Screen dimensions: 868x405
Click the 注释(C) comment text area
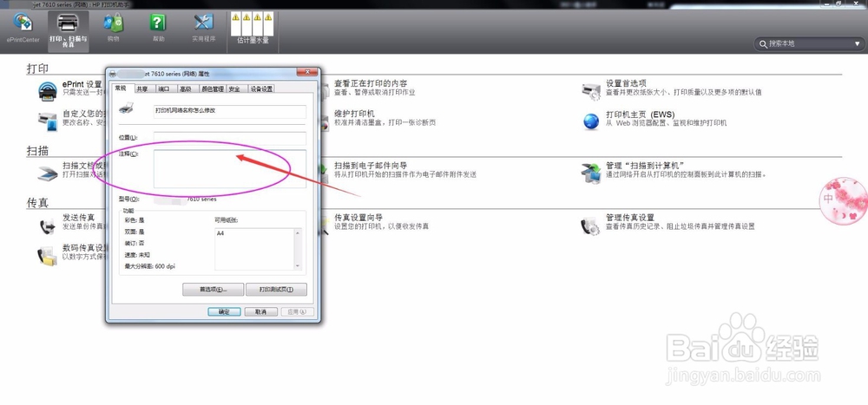point(230,169)
